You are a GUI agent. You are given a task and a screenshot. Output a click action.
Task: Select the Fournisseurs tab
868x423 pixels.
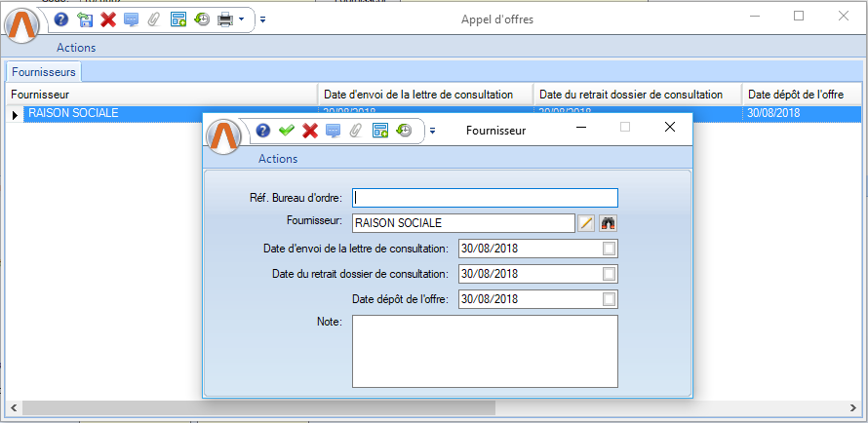(x=44, y=71)
